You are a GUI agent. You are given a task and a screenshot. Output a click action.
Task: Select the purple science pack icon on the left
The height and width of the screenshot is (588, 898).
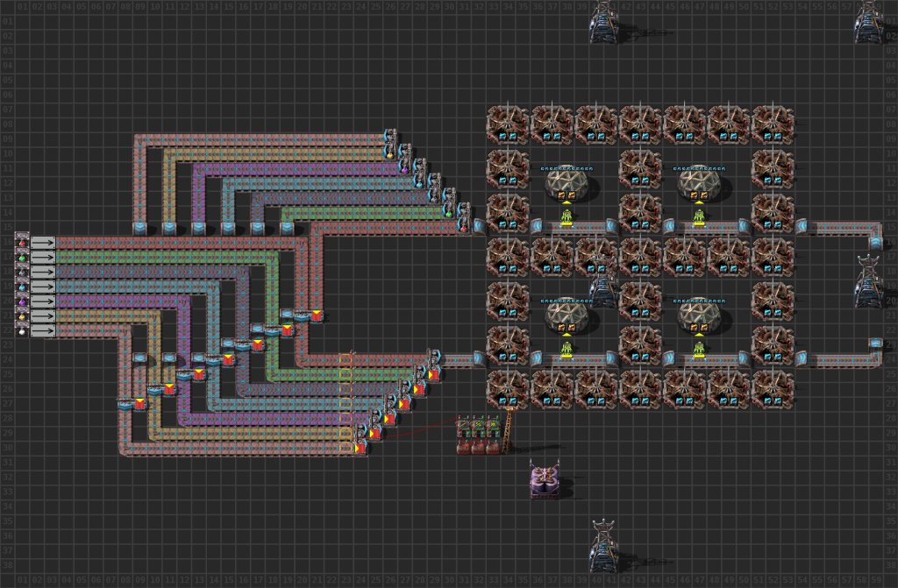click(22, 301)
